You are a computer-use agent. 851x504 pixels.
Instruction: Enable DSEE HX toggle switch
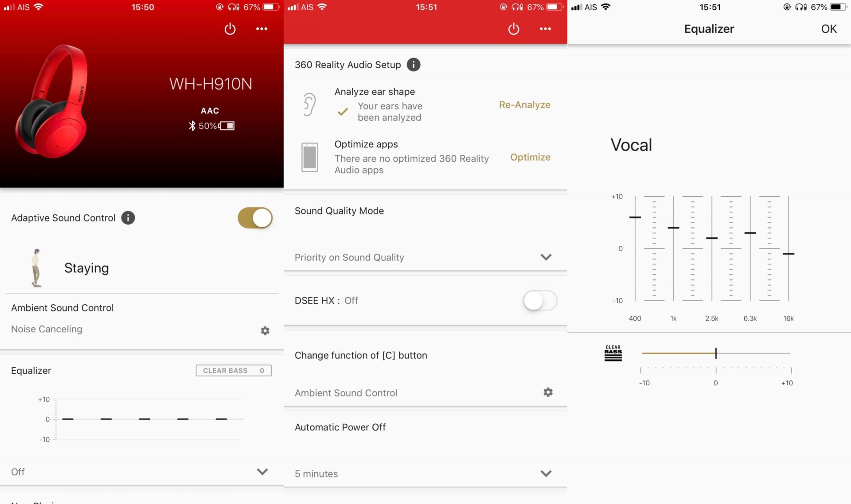pos(539,300)
